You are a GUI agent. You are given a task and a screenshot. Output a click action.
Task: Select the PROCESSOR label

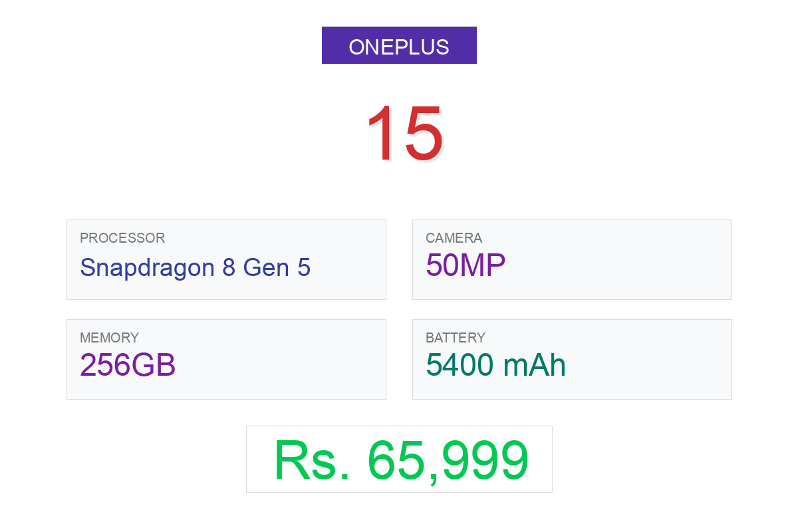point(122,238)
